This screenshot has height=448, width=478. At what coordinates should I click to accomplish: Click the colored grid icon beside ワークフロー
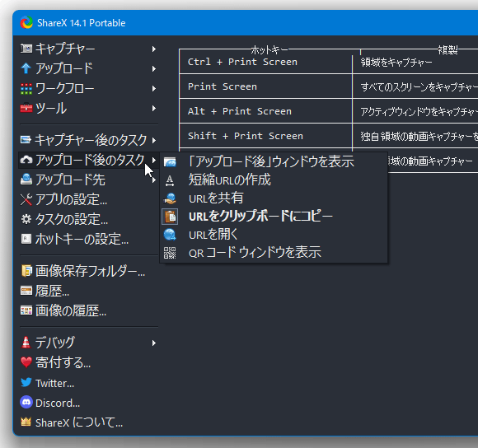point(26,89)
